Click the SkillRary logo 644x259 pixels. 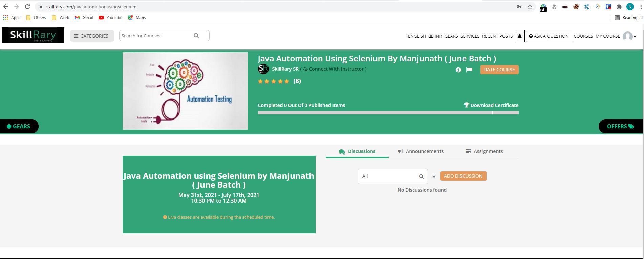pos(33,36)
